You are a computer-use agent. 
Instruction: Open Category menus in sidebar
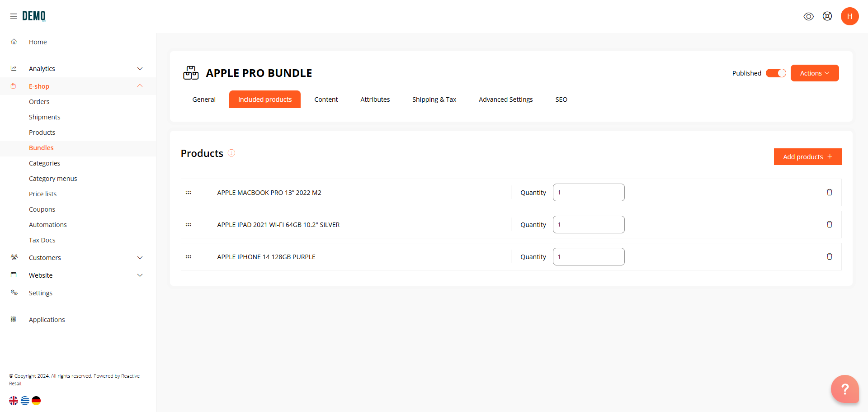[x=53, y=179]
